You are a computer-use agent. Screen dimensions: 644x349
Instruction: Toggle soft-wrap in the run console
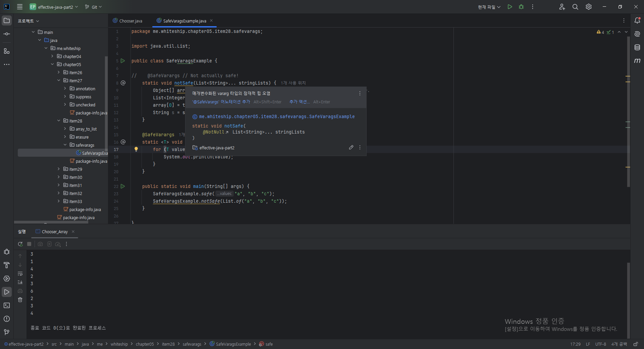click(20, 273)
